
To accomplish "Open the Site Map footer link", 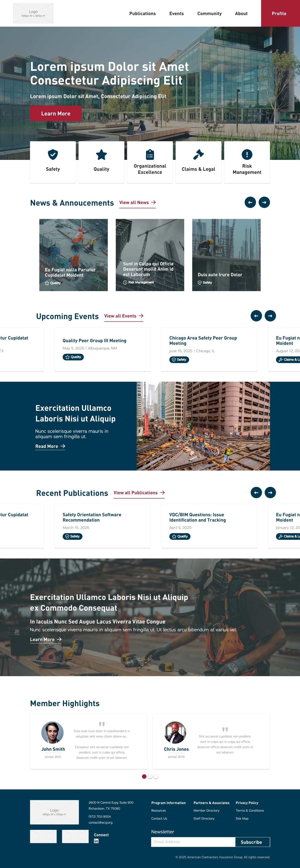I will [x=242, y=818].
